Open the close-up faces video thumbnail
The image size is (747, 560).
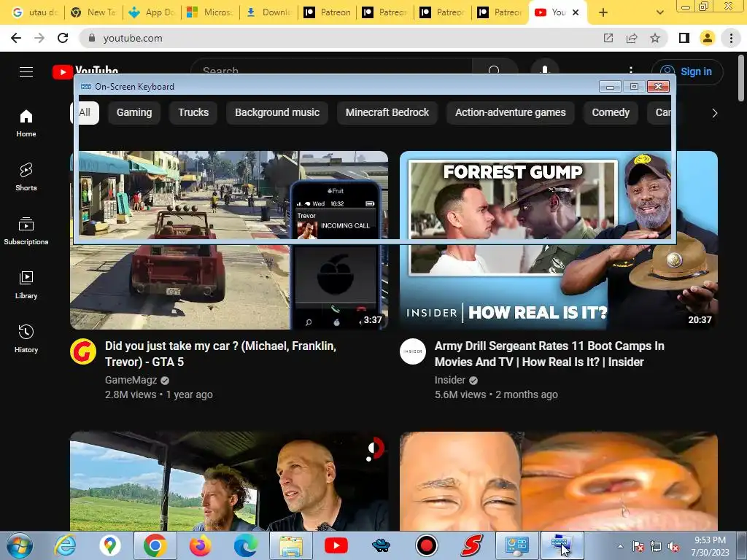tap(559, 481)
